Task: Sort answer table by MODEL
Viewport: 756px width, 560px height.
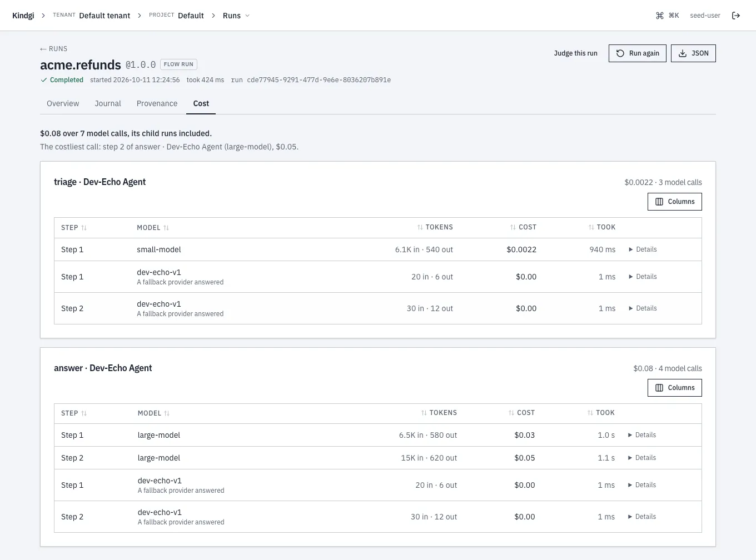Action: pyautogui.click(x=153, y=413)
